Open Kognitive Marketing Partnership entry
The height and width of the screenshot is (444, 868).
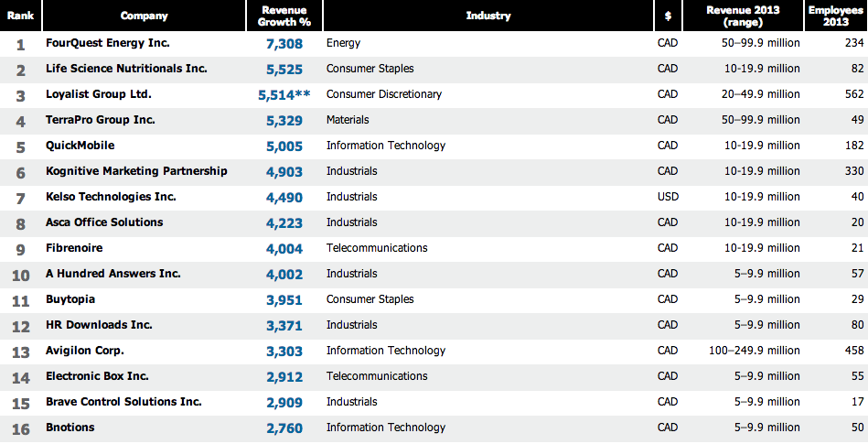pos(136,171)
